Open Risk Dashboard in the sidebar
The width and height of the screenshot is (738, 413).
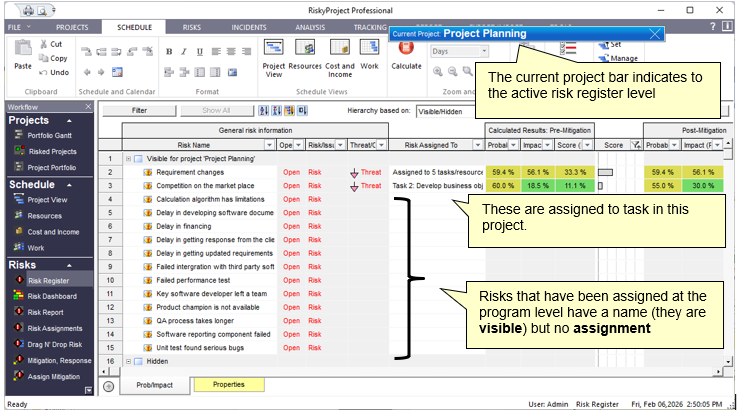point(50,297)
